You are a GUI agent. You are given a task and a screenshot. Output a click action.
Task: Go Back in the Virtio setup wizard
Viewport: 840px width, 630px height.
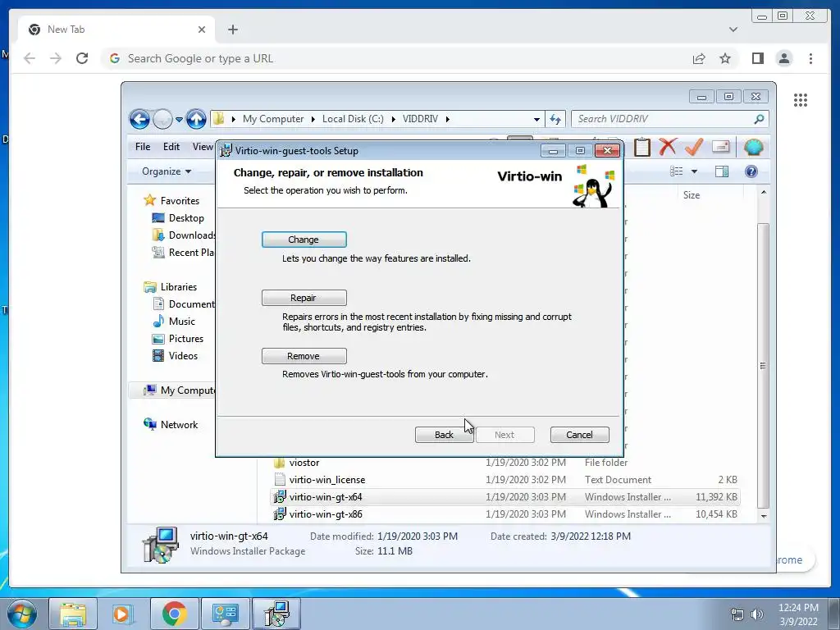click(x=444, y=435)
